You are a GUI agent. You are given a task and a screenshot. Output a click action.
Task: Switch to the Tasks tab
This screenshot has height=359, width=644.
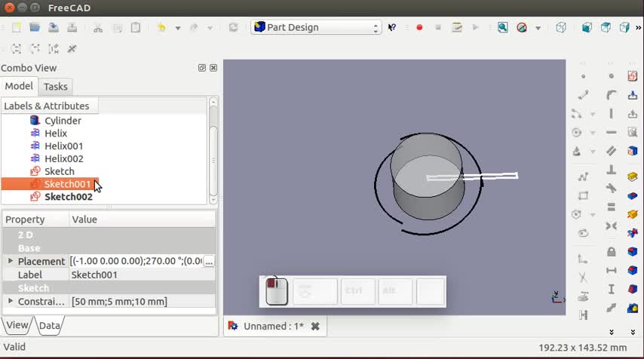click(x=56, y=87)
